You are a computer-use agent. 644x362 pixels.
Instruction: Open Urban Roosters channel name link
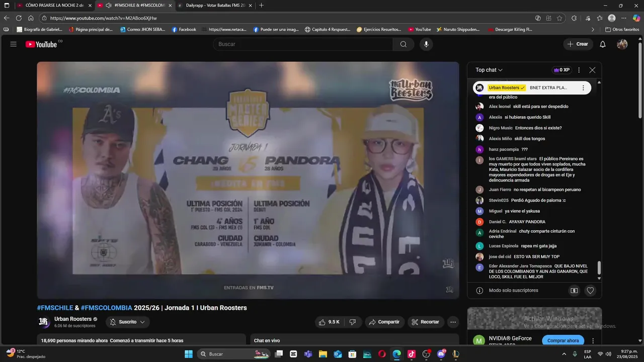[72, 319]
